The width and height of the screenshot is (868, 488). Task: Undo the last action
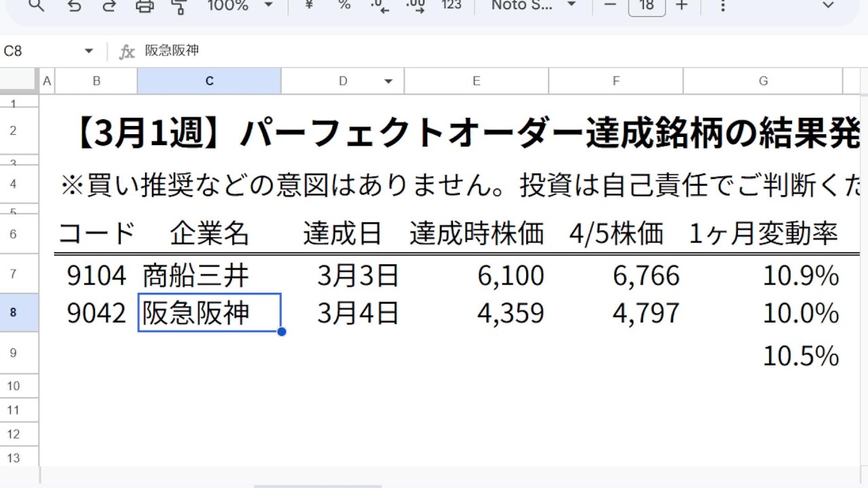coord(75,5)
